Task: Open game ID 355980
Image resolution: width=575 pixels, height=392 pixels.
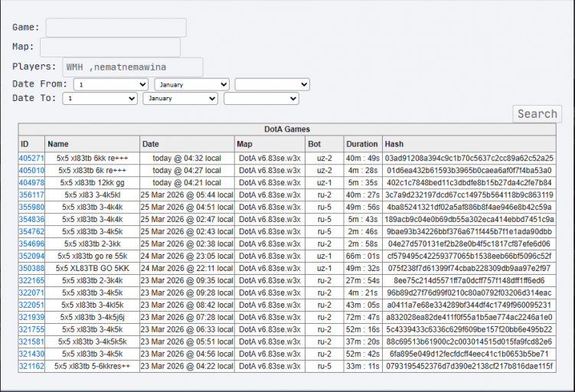Action: pos(31,207)
